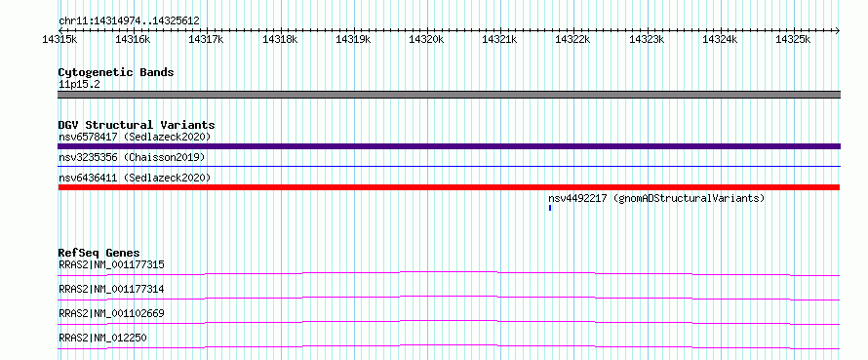This screenshot has height=360, width=868.
Task: Click the RRAS2|NM_001177315 transcript label
Action: 111,264
